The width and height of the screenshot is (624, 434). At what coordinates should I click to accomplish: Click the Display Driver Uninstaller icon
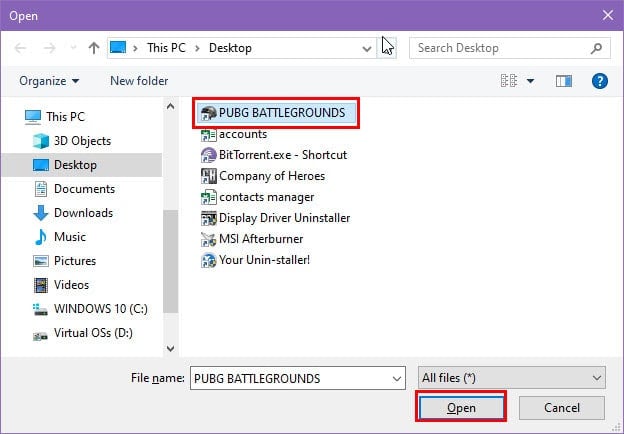point(209,218)
